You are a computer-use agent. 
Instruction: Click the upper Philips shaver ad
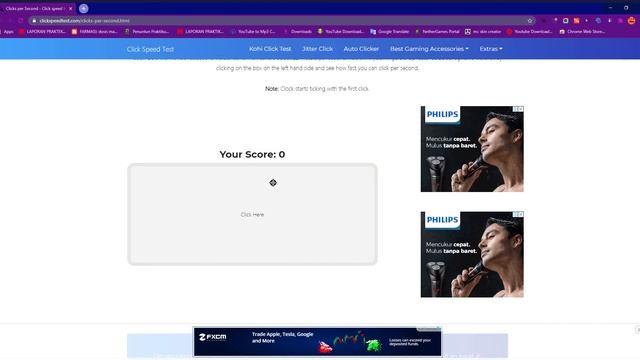click(472, 149)
